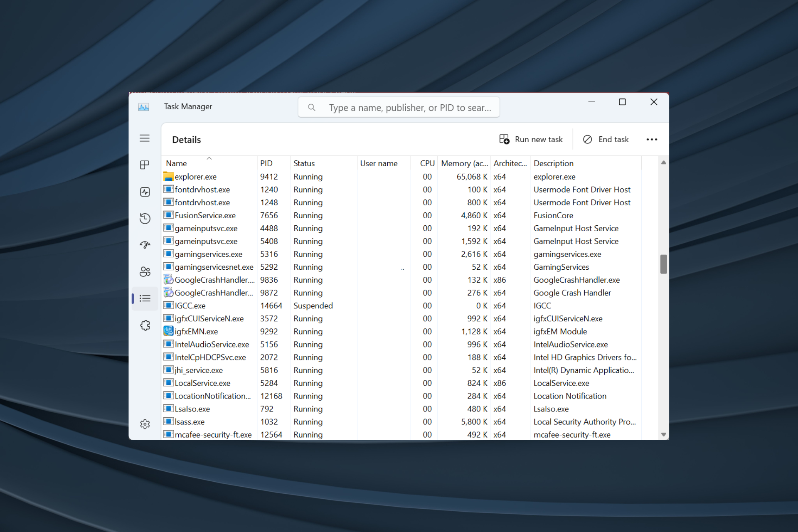Select fontdrvhost.exe with PID 1240
The width and height of the screenshot is (798, 532).
[402, 190]
